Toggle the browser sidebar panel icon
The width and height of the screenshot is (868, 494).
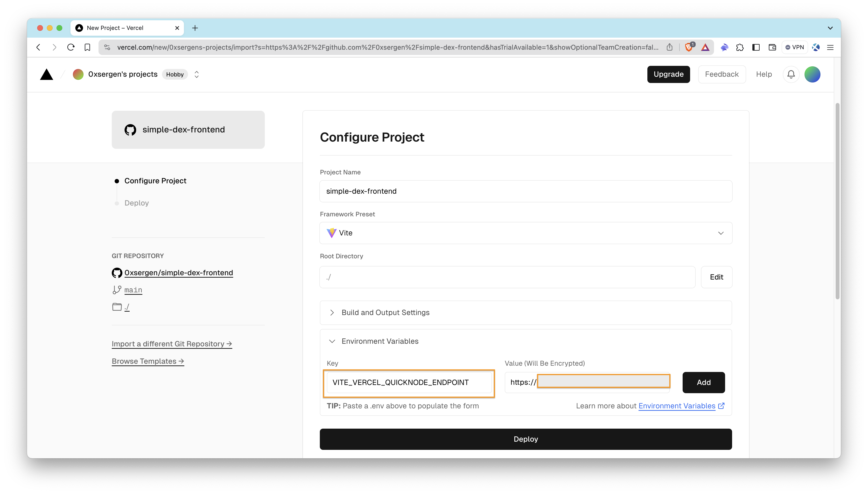click(x=756, y=47)
